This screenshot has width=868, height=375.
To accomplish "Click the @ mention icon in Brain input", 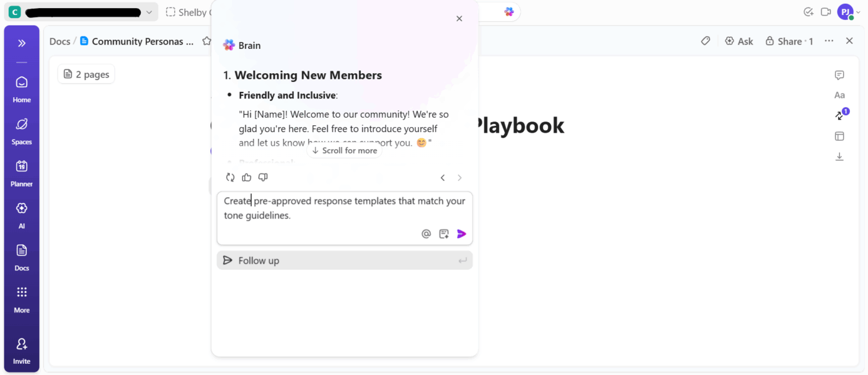I will [x=426, y=234].
